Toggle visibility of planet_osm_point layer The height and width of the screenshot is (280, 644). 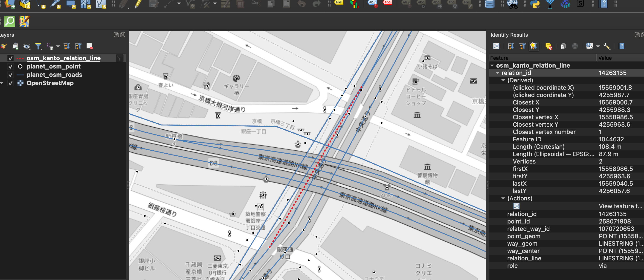pos(11,66)
